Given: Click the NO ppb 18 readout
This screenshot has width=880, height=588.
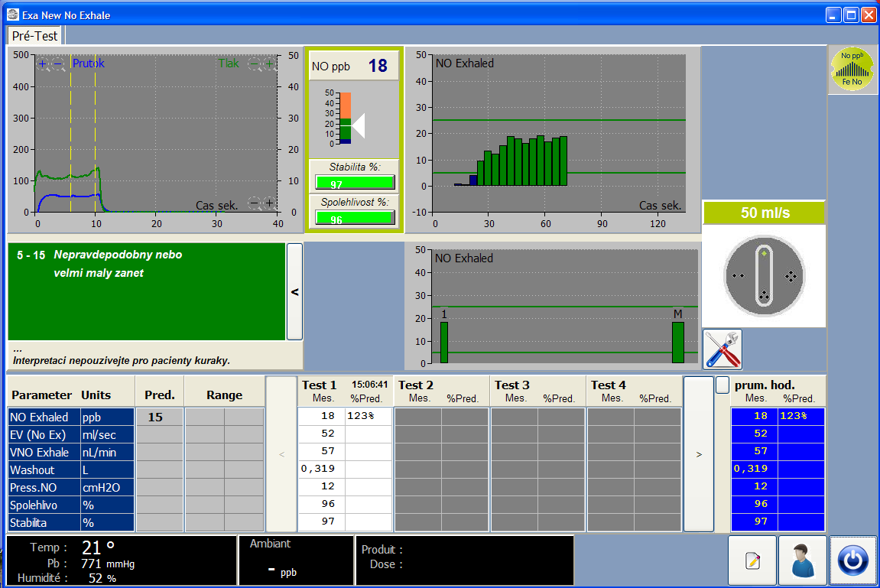Looking at the screenshot, I should click(x=354, y=66).
